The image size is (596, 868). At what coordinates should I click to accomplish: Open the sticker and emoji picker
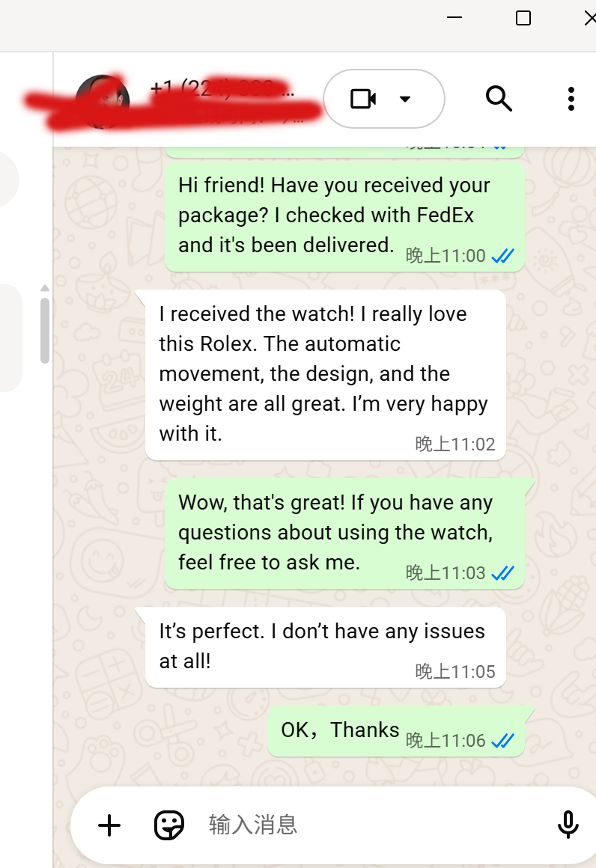click(x=169, y=825)
